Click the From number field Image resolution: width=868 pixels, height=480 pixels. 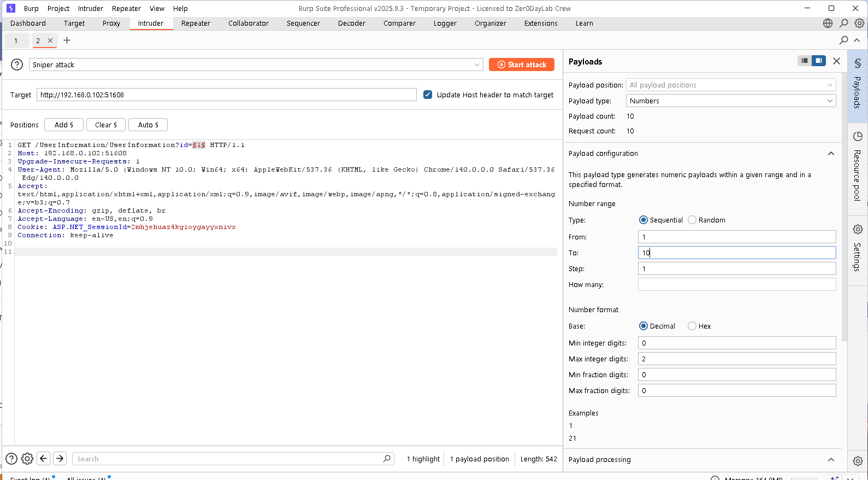tap(737, 237)
